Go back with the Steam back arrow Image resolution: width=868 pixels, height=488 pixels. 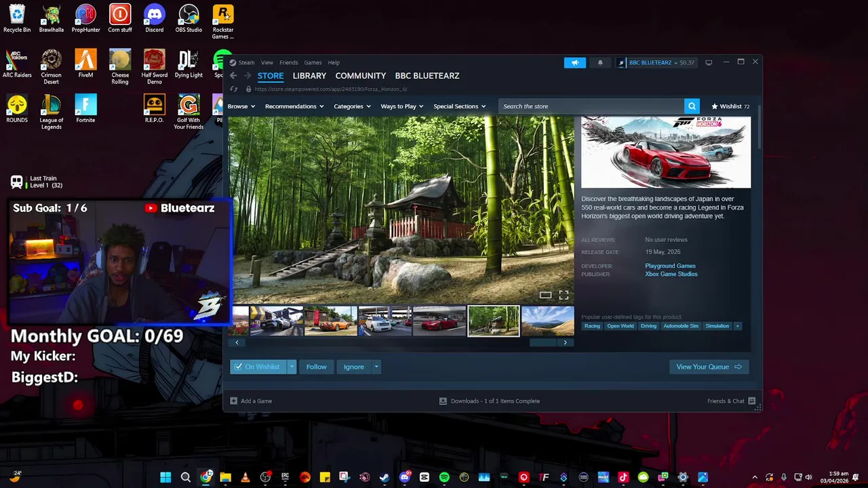click(233, 76)
